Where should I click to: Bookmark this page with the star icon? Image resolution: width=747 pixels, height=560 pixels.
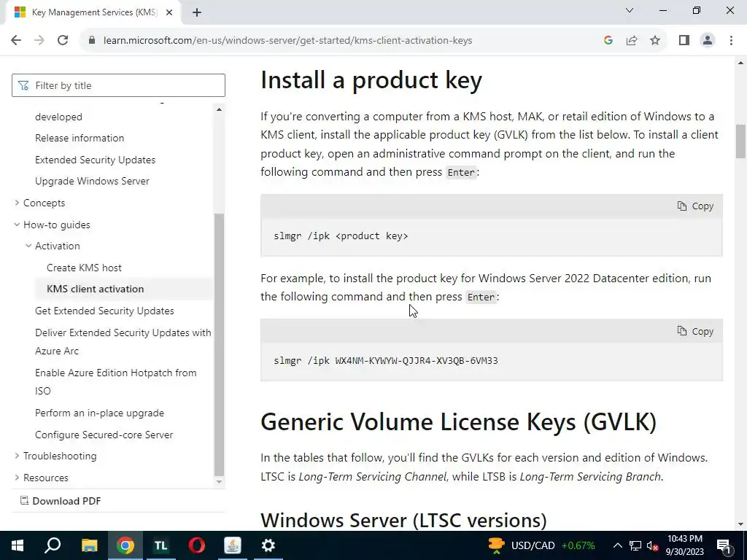tap(655, 41)
